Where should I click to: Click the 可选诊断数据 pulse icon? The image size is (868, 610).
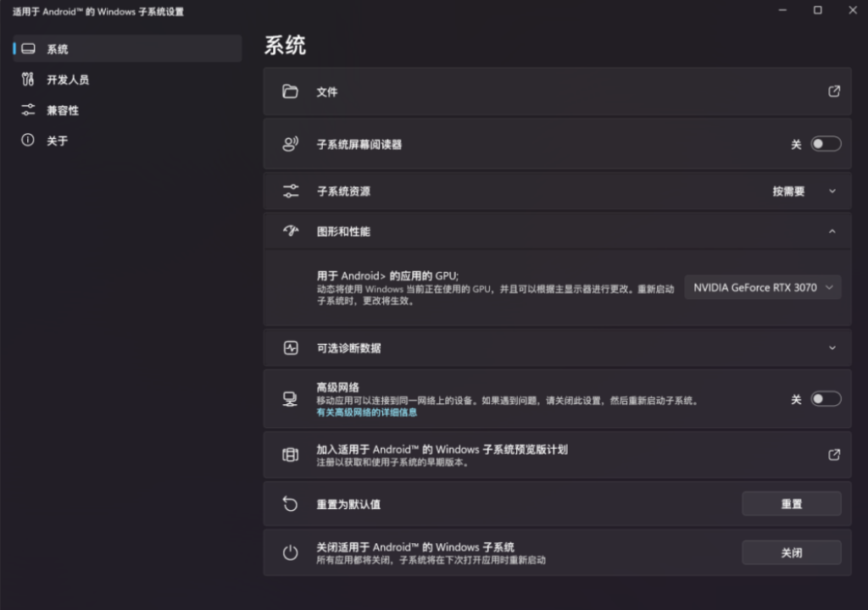click(291, 347)
